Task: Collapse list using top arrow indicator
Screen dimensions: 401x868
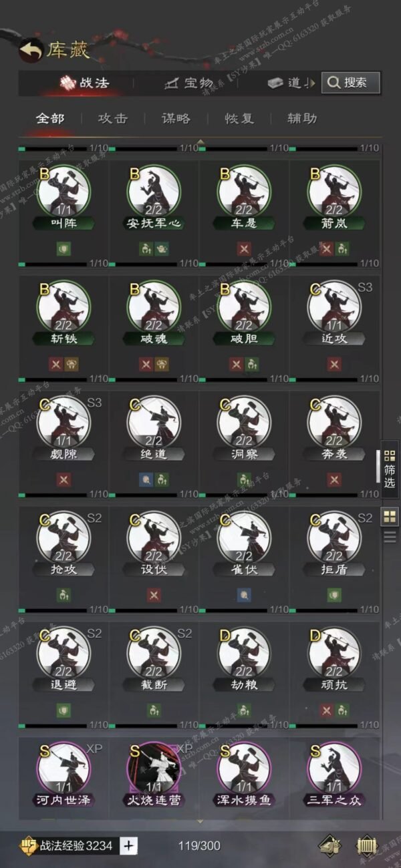Action: pos(200,141)
